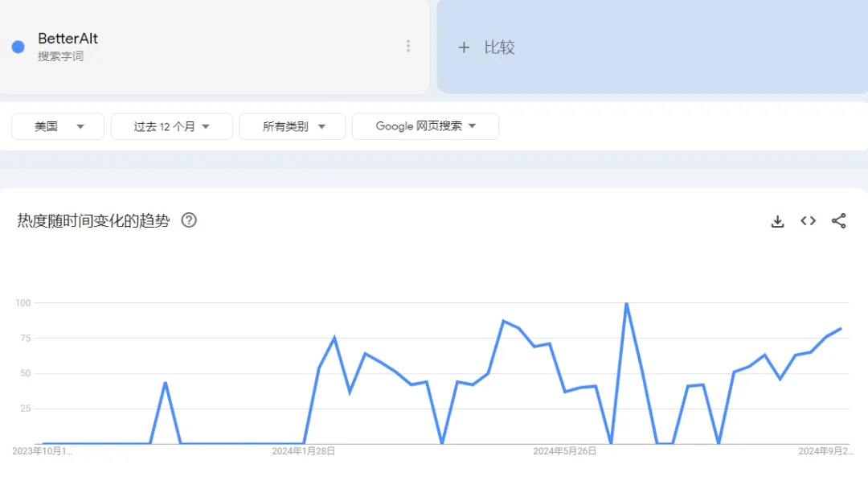The width and height of the screenshot is (868, 501).
Task: Click the plus icon to add comparison
Action: [464, 47]
